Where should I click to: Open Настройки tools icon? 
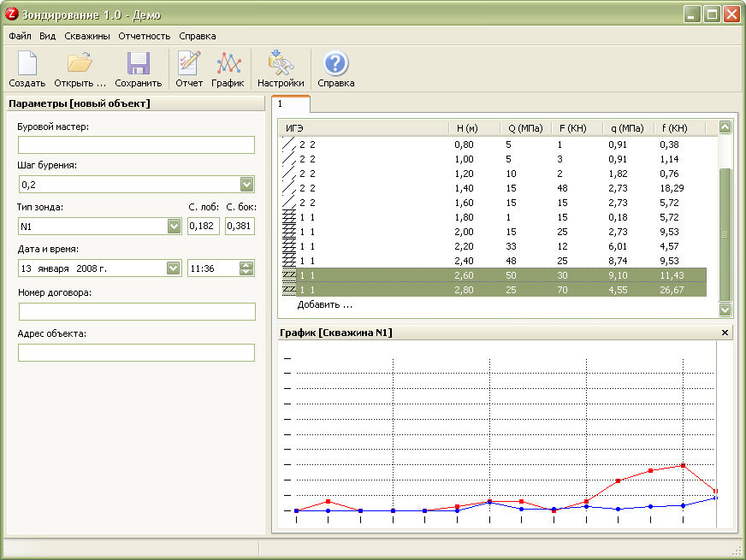[281, 69]
